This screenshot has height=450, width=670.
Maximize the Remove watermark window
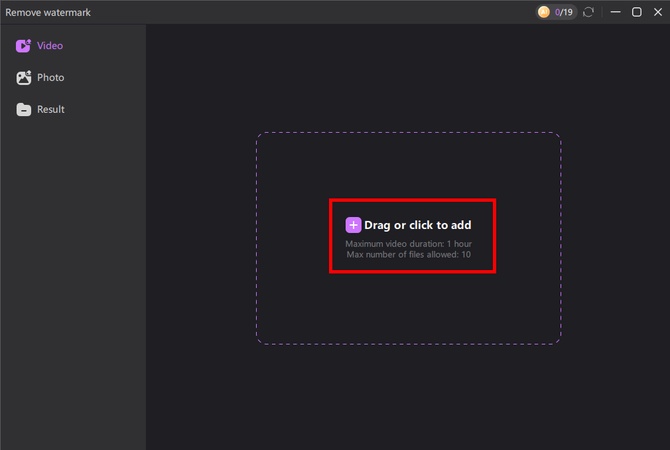[x=636, y=12]
